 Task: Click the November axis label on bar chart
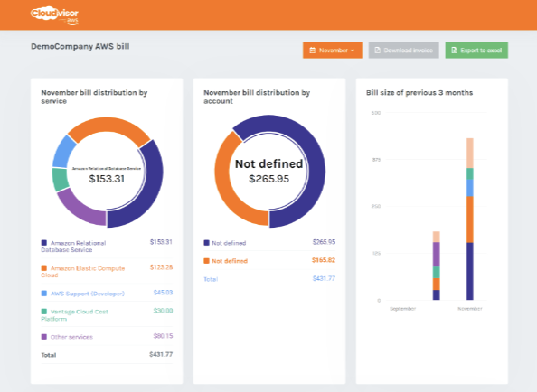470,309
